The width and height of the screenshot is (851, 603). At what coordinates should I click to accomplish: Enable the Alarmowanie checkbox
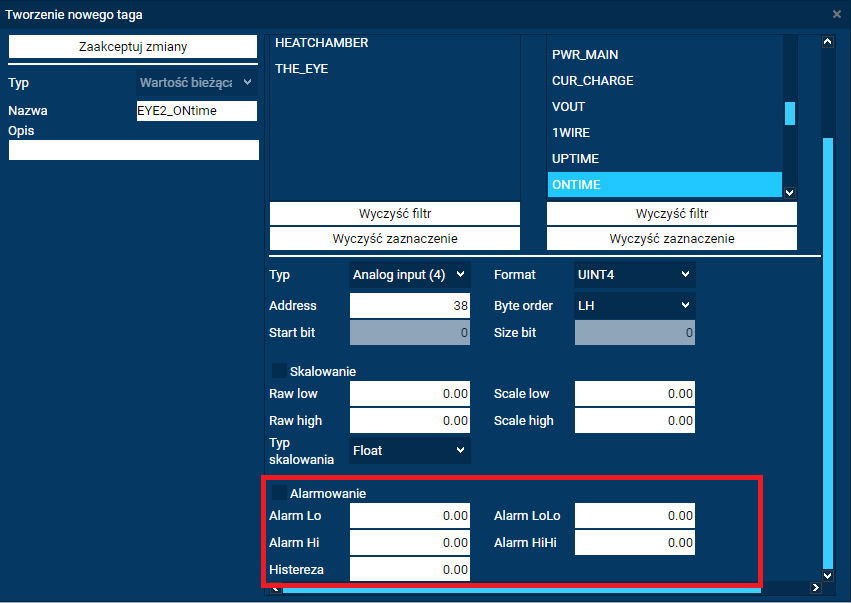click(279, 493)
